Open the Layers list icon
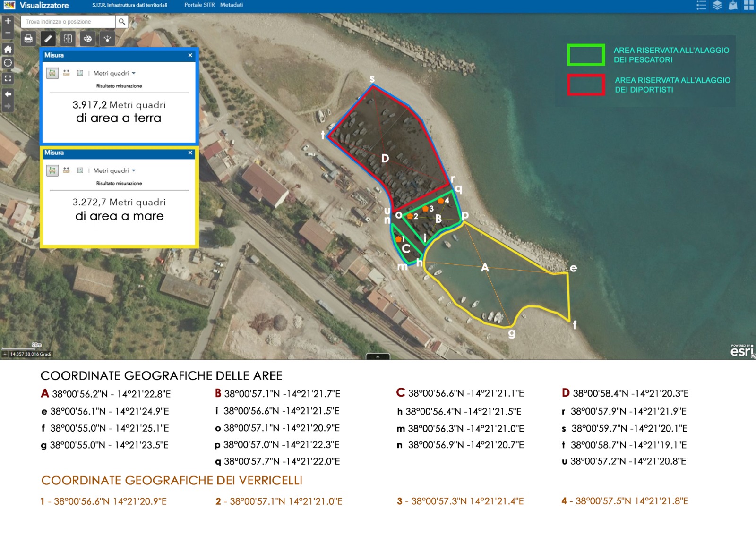 tap(717, 5)
